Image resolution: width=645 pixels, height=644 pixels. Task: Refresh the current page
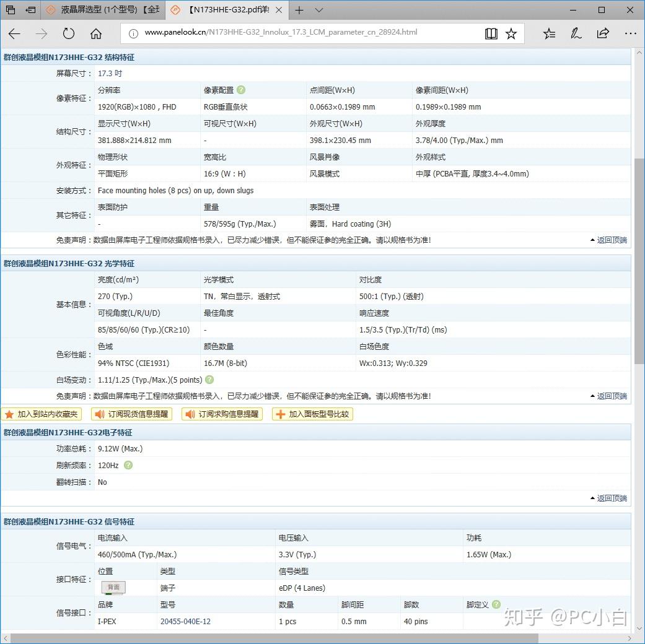[x=68, y=33]
